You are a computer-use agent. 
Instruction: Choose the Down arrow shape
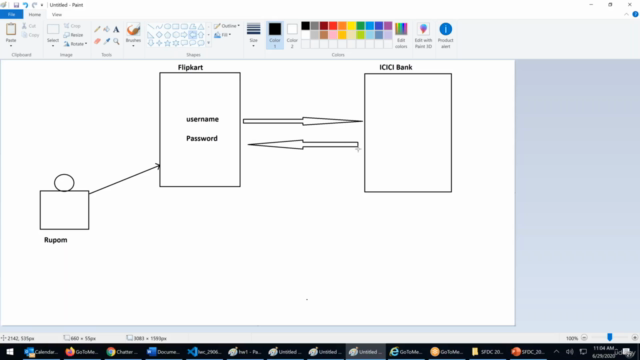(151, 43)
